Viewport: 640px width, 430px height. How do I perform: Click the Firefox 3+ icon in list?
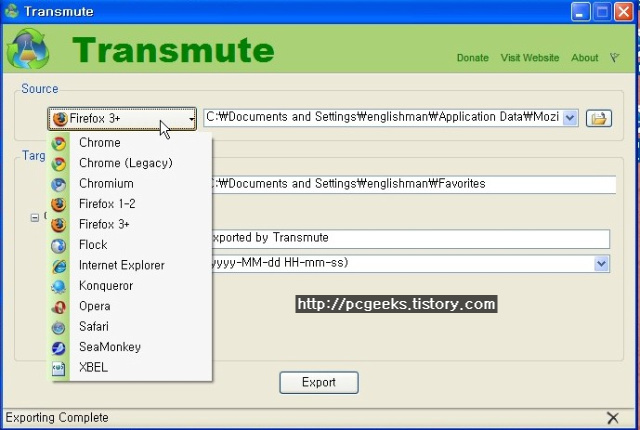tap(59, 225)
